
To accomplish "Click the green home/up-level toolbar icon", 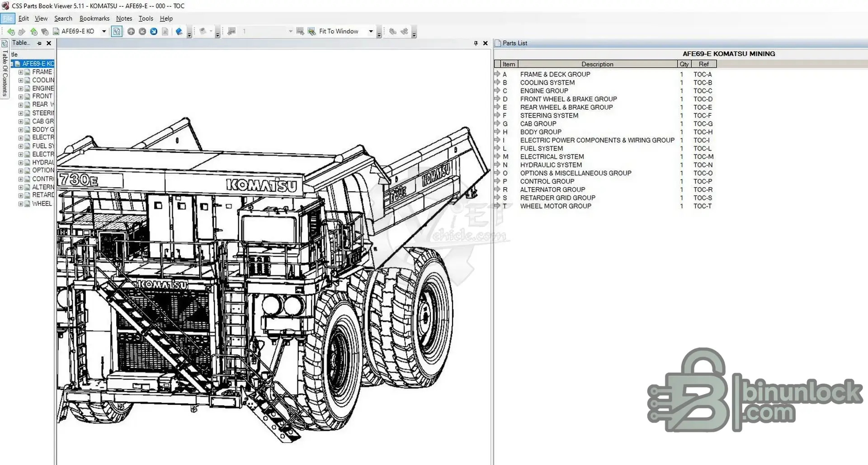I will 34,32.
